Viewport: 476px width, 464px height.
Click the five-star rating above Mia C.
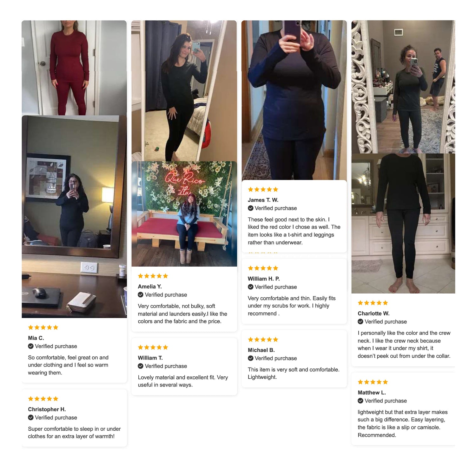coord(43,327)
